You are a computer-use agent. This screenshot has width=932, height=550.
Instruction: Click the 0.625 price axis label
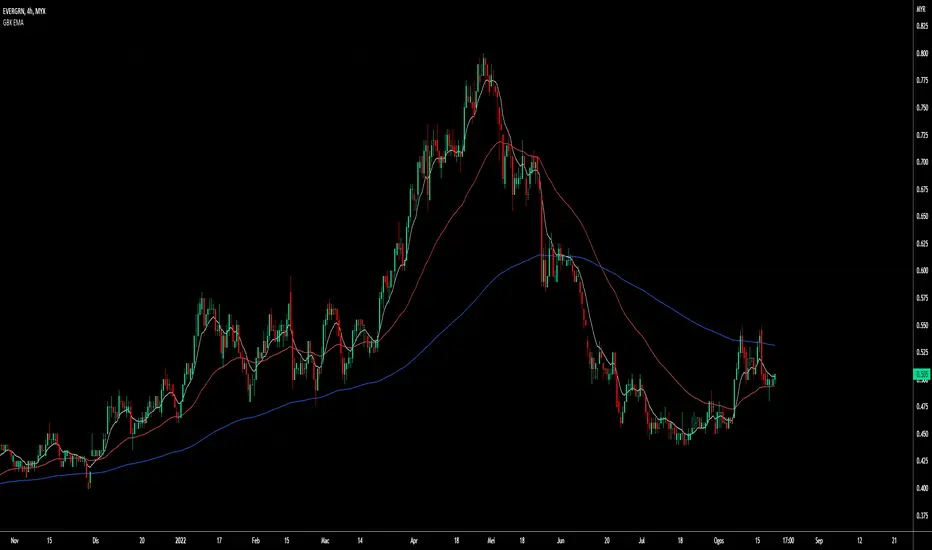tap(922, 243)
